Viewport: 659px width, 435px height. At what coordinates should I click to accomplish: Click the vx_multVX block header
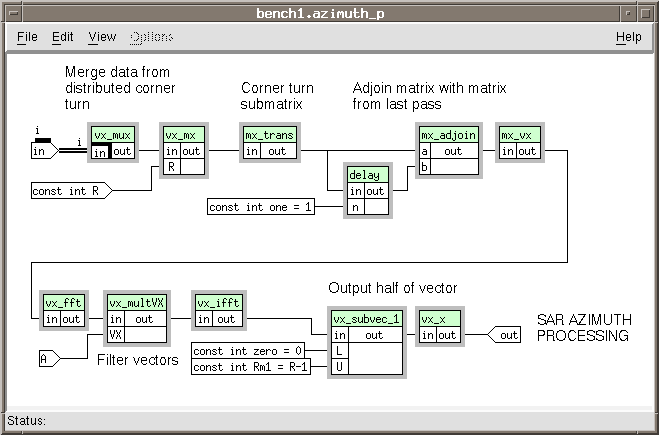click(139, 303)
